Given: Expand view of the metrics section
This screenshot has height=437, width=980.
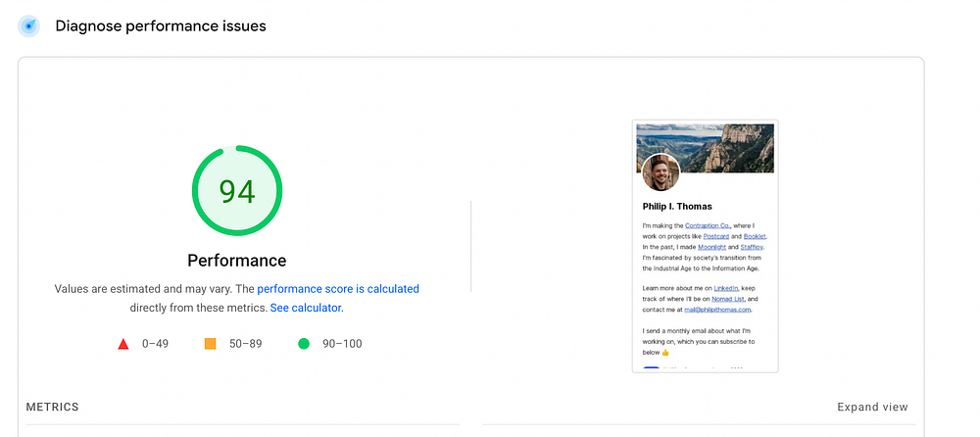Looking at the screenshot, I should (x=872, y=407).
